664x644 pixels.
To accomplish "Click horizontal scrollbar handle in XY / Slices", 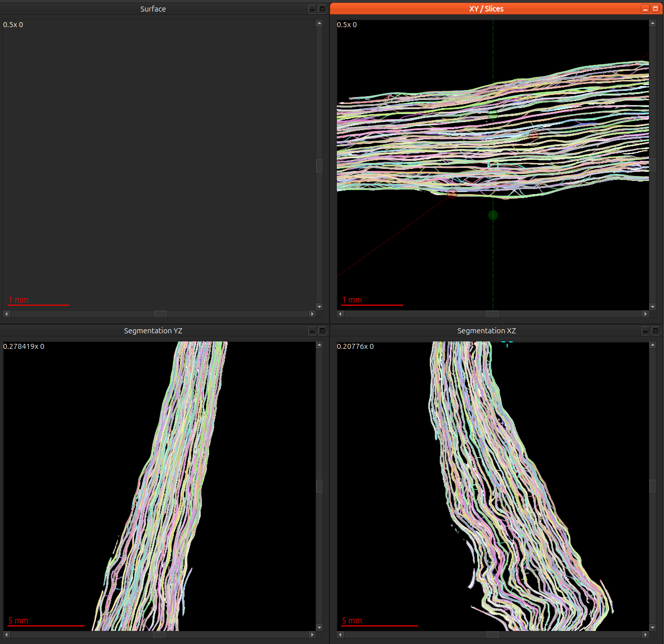I will pos(492,314).
